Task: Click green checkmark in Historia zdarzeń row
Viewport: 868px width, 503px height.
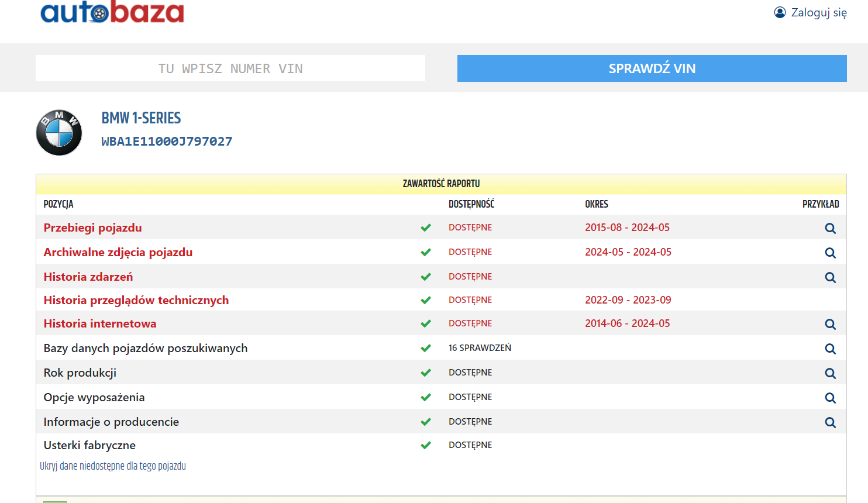Action: tap(426, 277)
